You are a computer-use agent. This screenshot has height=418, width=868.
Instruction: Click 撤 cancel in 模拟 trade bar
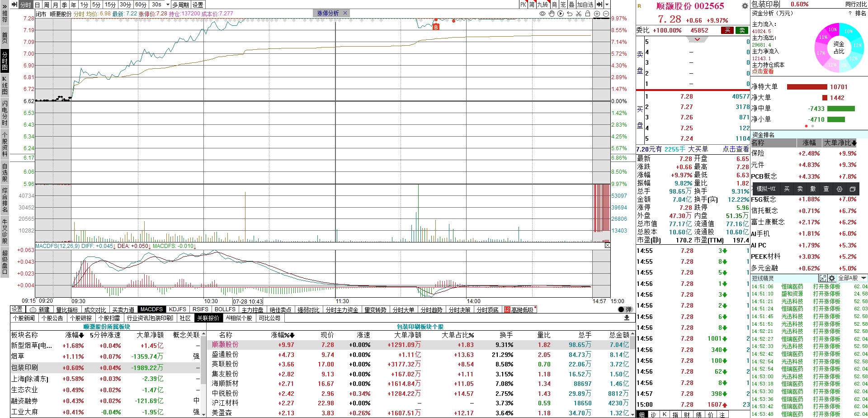[x=813, y=189]
